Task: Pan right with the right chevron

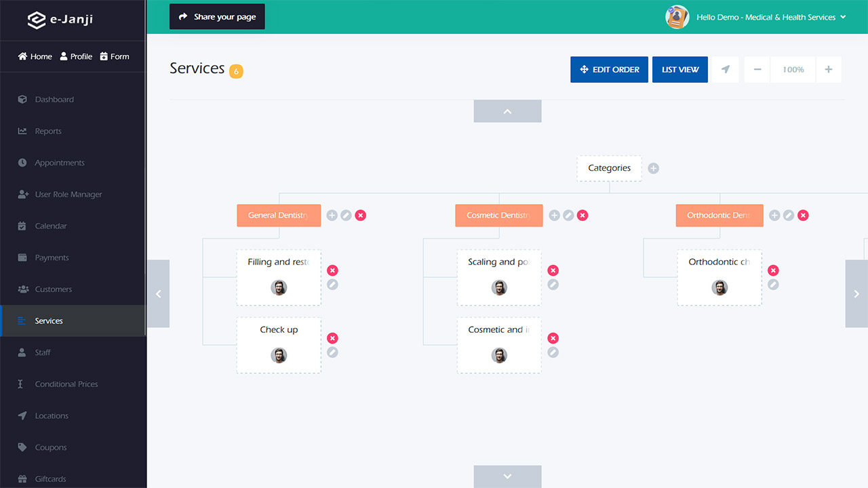Action: tap(856, 293)
